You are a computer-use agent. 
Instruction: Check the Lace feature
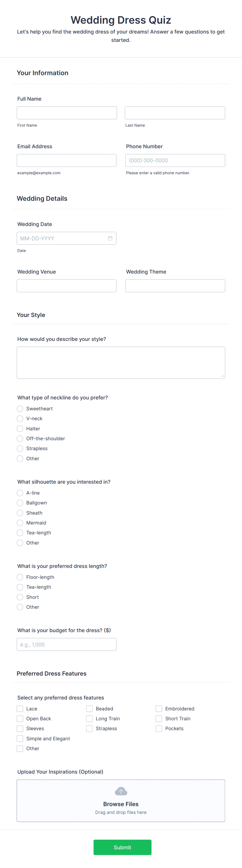coord(20,709)
